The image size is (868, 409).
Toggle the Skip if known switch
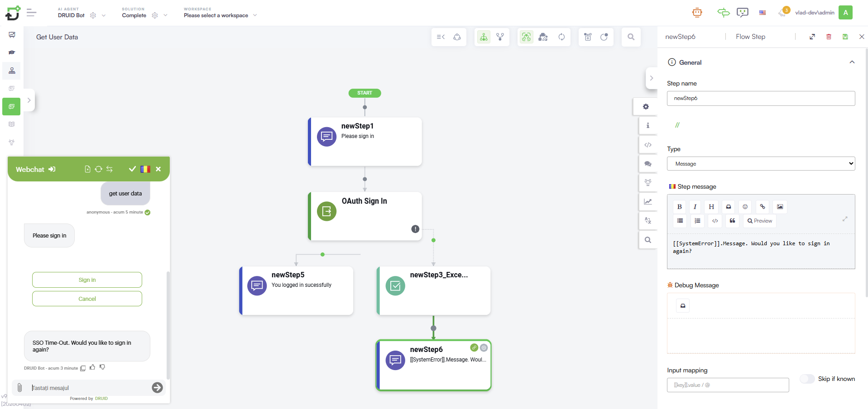click(807, 379)
